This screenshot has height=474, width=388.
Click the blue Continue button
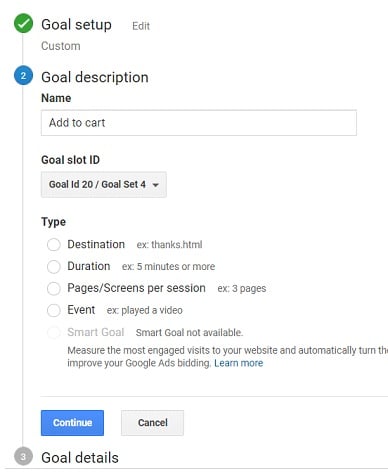[72, 423]
